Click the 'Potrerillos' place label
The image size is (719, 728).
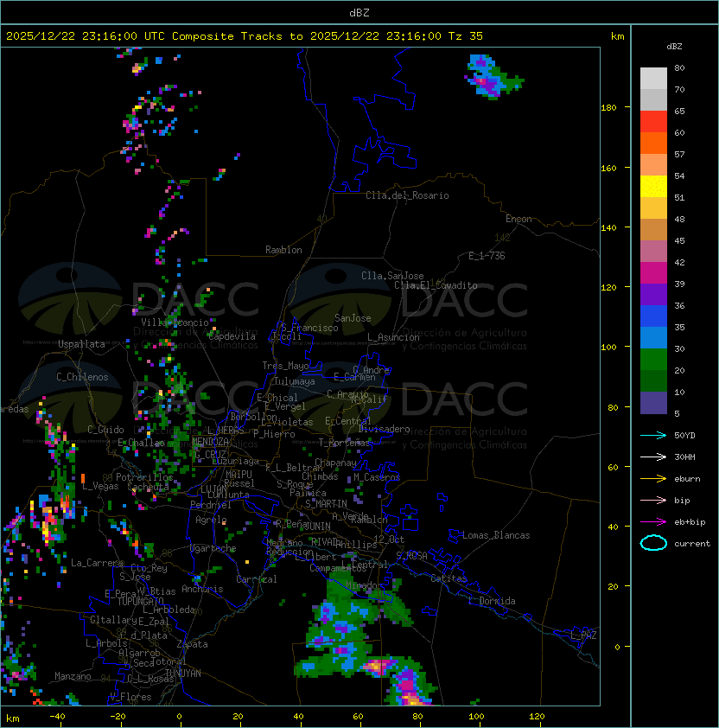click(144, 476)
